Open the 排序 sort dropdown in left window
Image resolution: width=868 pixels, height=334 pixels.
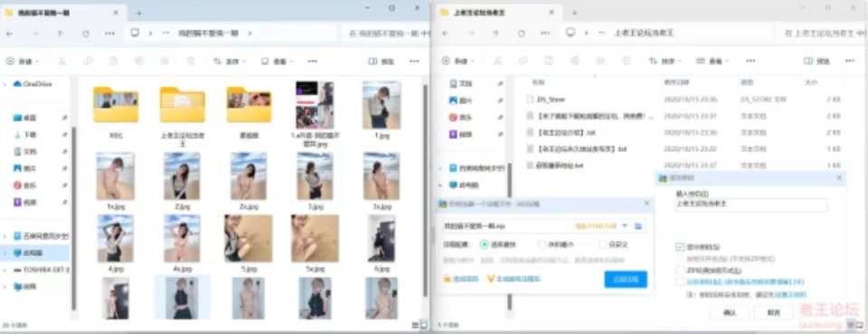pos(229,61)
